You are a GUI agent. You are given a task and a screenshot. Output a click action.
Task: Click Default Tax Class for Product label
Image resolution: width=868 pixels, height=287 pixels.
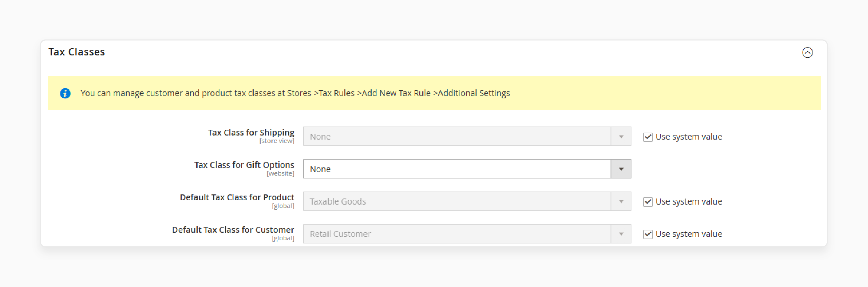237,197
